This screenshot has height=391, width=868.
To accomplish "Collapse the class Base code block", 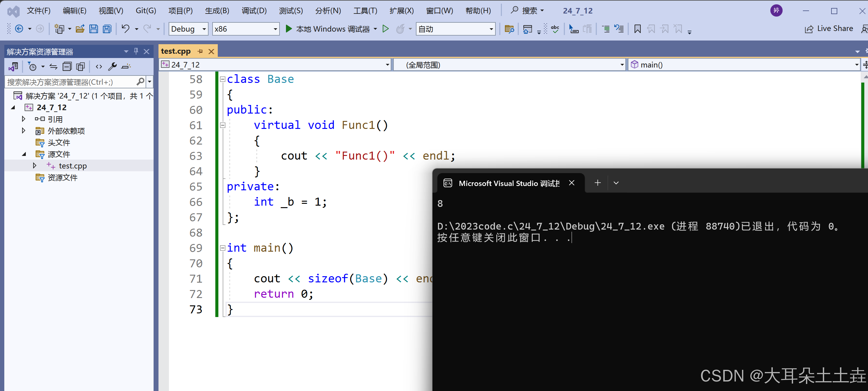I will [222, 79].
